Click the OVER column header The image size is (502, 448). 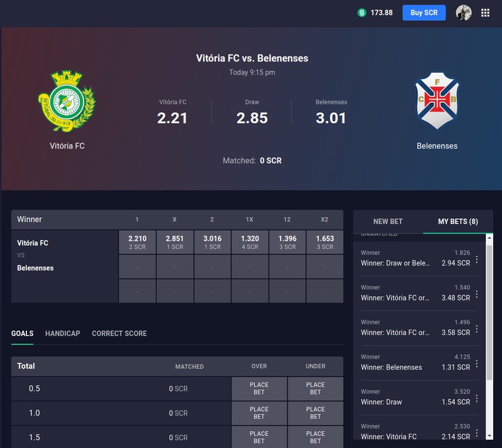(259, 366)
